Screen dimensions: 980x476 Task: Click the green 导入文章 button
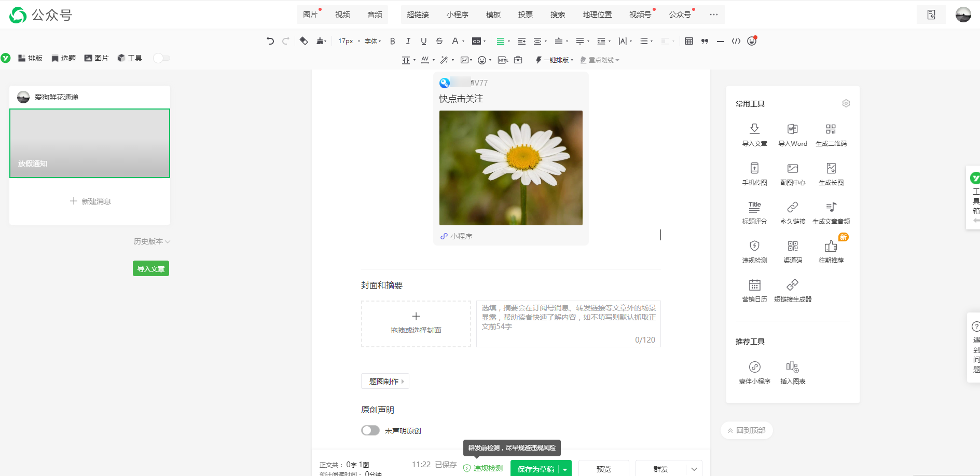pyautogui.click(x=150, y=268)
